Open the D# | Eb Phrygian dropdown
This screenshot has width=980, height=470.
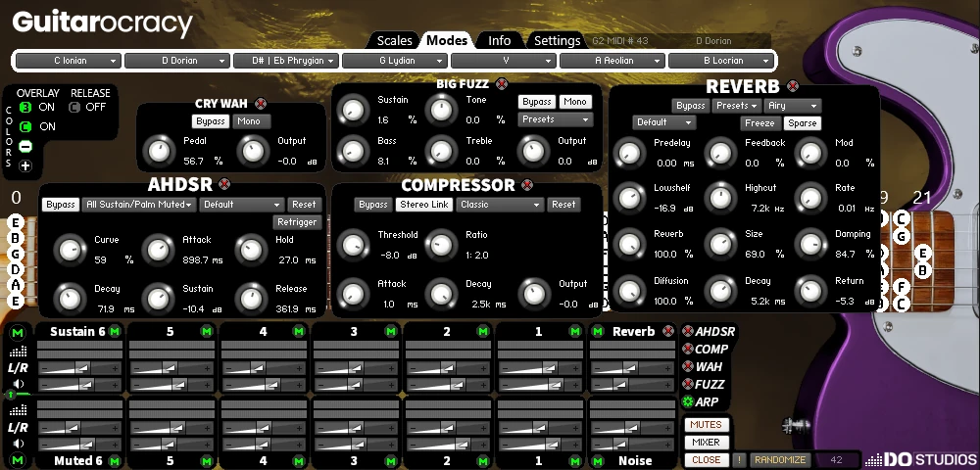[285, 61]
